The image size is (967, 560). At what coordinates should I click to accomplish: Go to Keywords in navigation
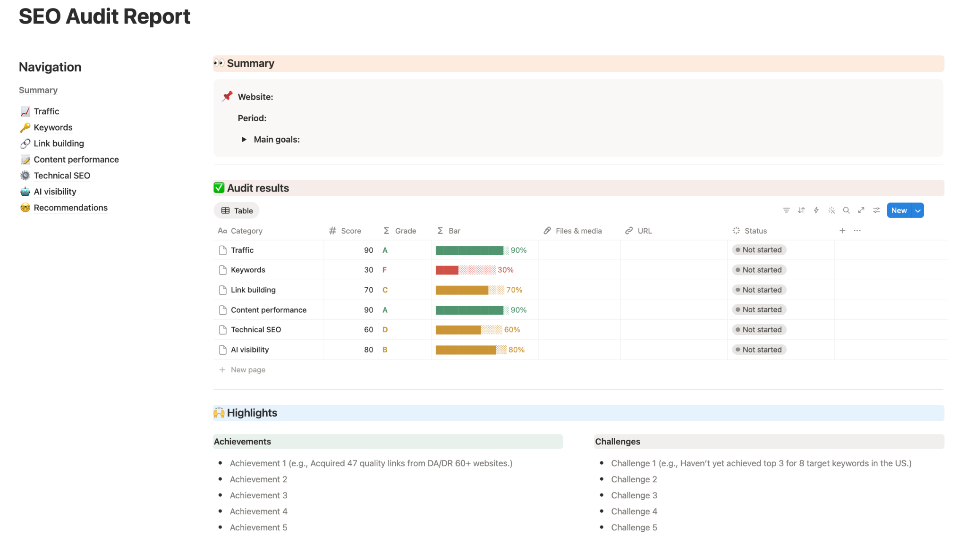(53, 127)
